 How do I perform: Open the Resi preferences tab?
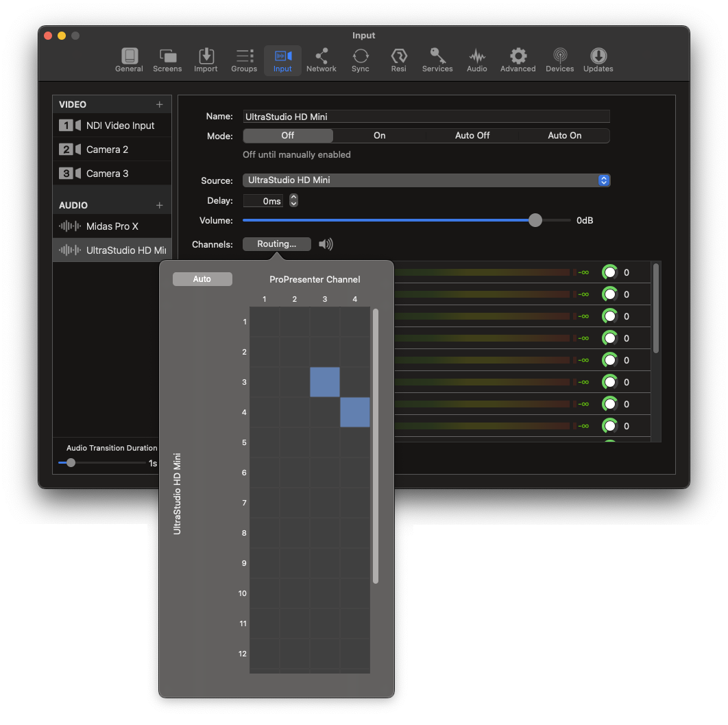pos(399,60)
